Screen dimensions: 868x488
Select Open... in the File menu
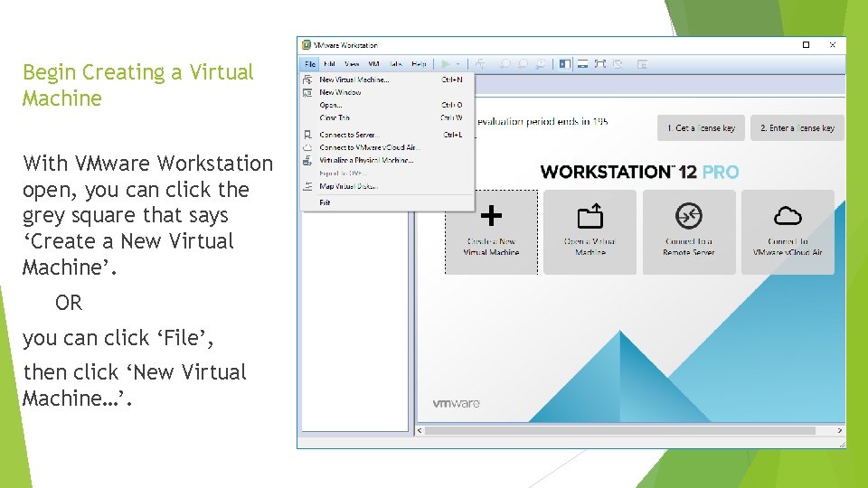[x=387, y=105]
